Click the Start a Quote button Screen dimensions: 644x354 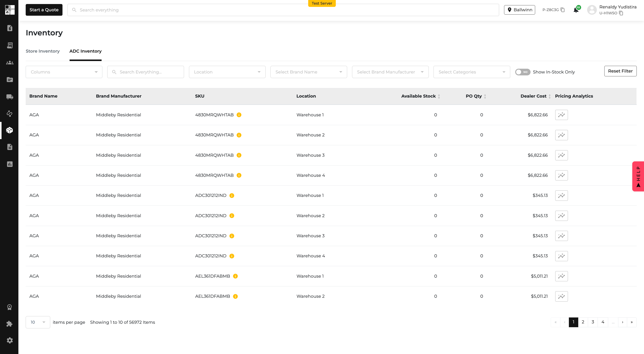(44, 10)
